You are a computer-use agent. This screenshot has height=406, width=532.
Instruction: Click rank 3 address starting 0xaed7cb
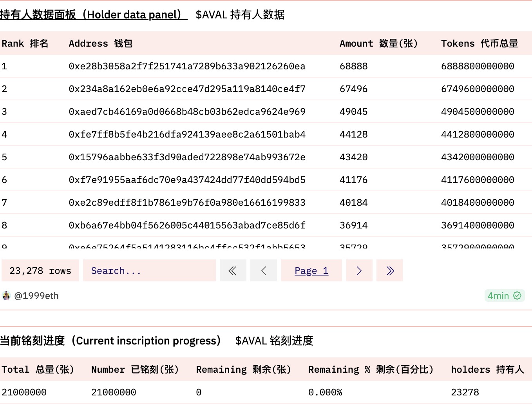tap(187, 111)
